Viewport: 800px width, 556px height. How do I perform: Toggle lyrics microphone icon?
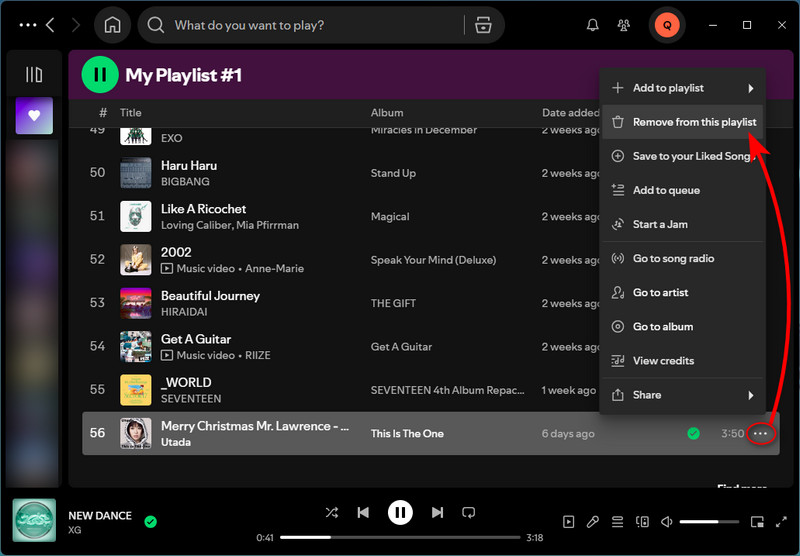(593, 522)
